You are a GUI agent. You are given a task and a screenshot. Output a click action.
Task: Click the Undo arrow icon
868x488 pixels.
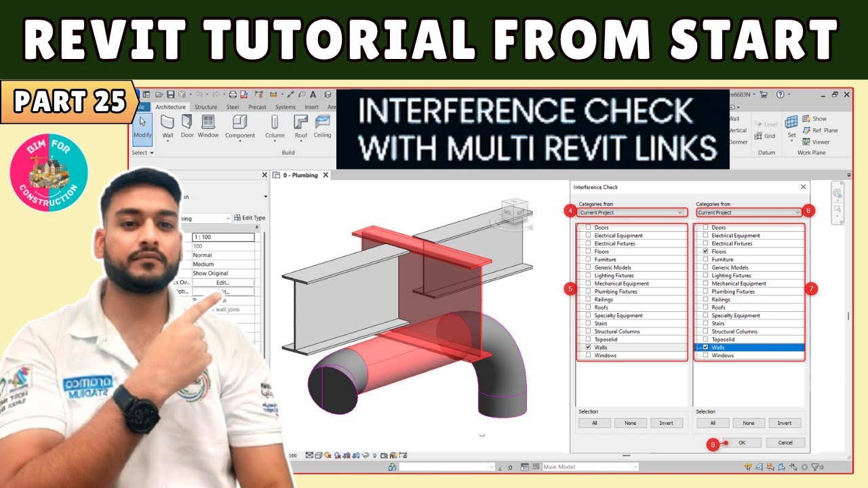[x=199, y=94]
